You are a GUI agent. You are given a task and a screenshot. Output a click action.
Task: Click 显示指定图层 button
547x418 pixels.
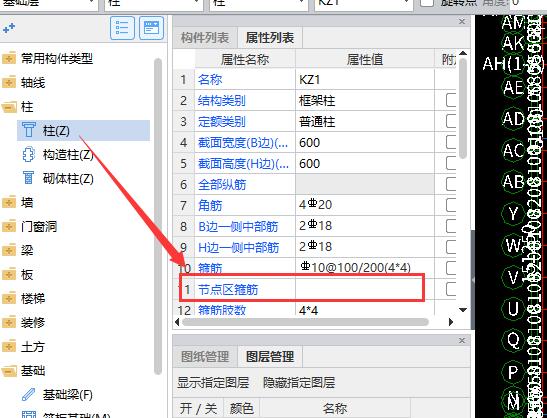[x=213, y=383]
